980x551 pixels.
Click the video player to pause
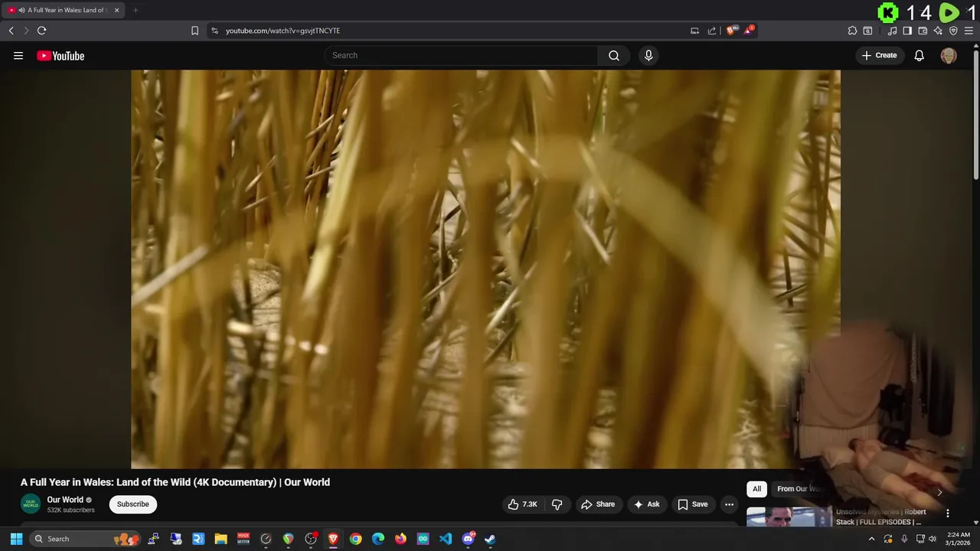485,269
